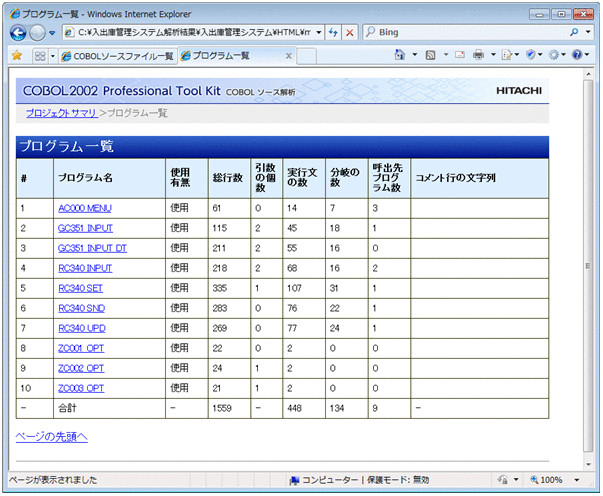Click the scrollbar down arrow
Screen dimensions: 603x496
589,464
